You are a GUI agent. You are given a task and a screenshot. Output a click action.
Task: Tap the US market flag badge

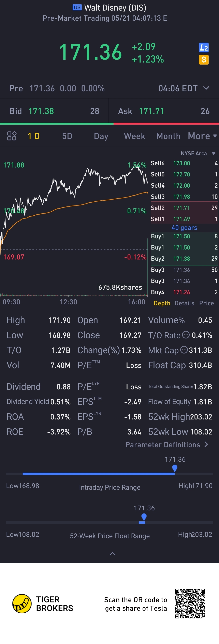[77, 8]
